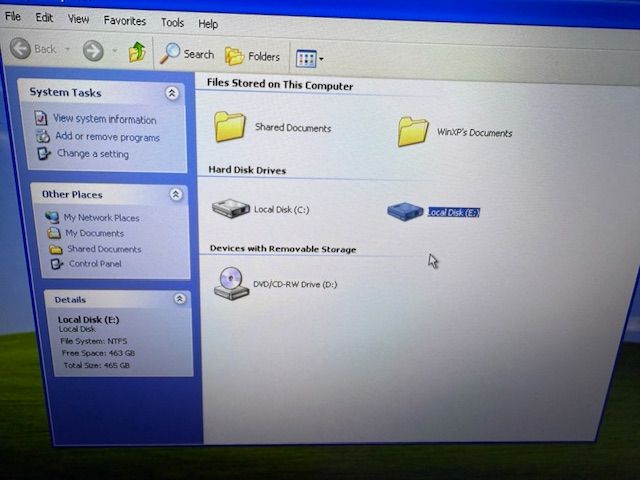Click the Free Space: 463 GB text
Image resolution: width=640 pixels, height=480 pixels.
coord(98,353)
